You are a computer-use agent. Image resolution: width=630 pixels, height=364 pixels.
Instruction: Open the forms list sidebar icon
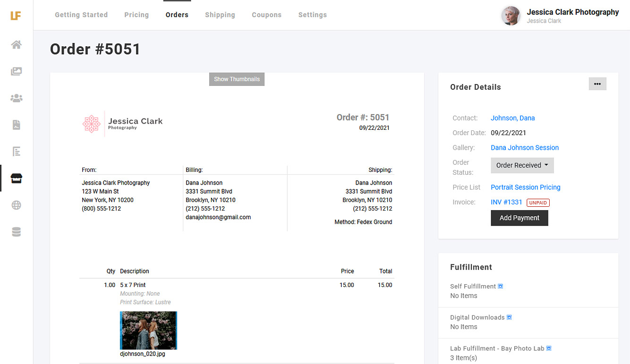[17, 152]
